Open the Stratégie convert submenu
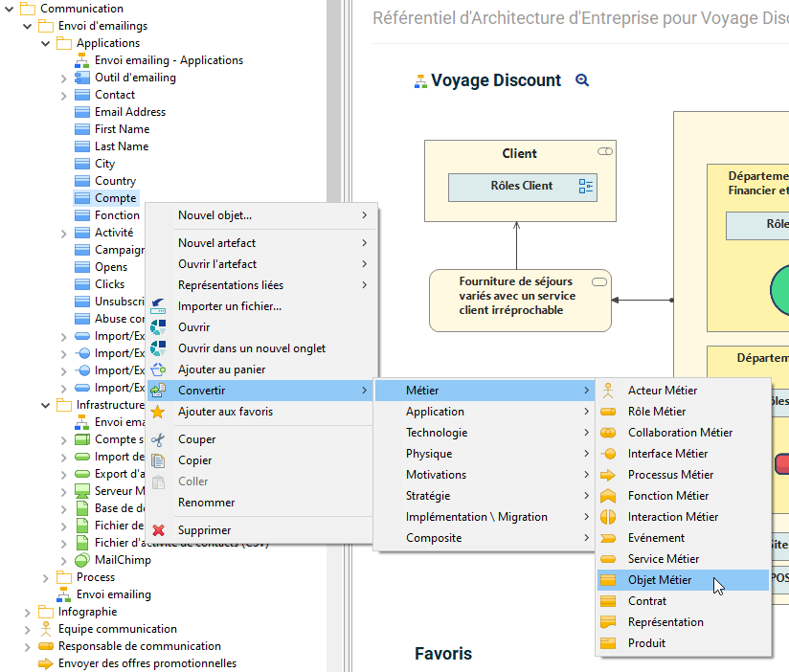This screenshot has width=789, height=672. pos(485,496)
